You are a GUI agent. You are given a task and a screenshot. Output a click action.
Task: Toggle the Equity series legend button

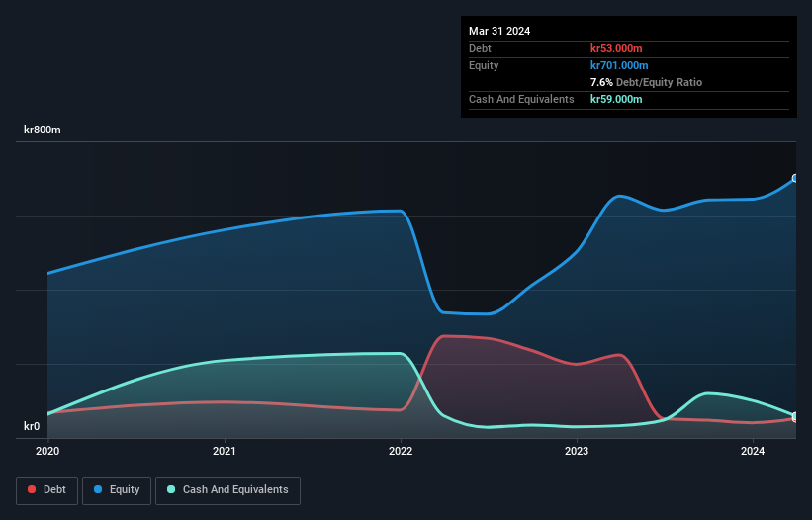(x=117, y=490)
